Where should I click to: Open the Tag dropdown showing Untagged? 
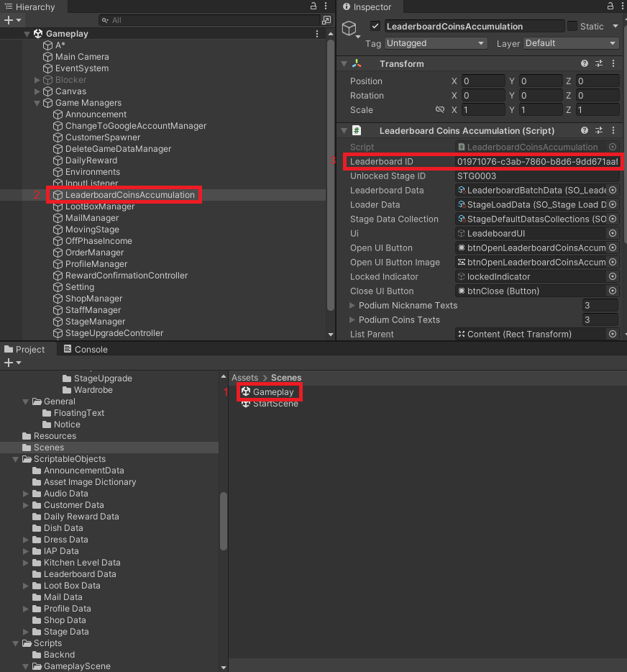coord(436,44)
